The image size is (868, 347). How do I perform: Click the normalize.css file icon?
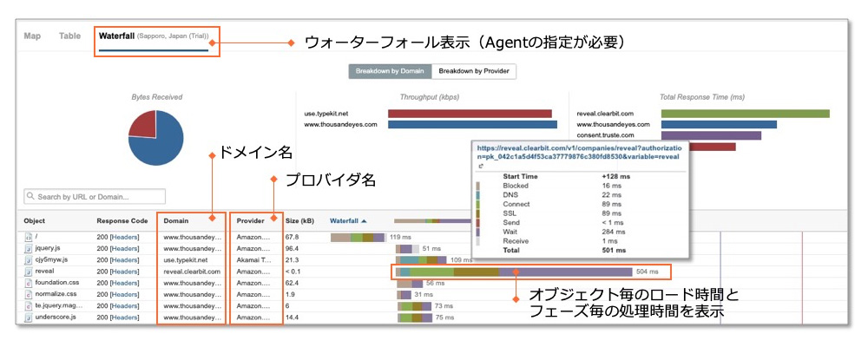[28, 294]
